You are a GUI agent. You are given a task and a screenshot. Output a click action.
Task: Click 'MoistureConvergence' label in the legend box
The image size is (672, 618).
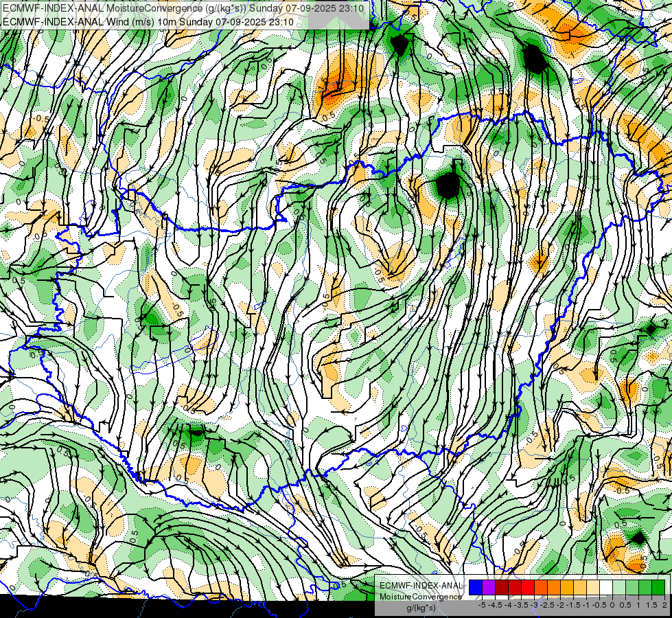(x=421, y=597)
